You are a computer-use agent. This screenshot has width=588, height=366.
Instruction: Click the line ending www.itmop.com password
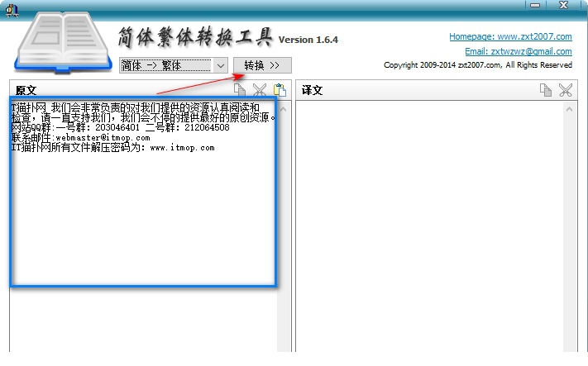(x=112, y=148)
